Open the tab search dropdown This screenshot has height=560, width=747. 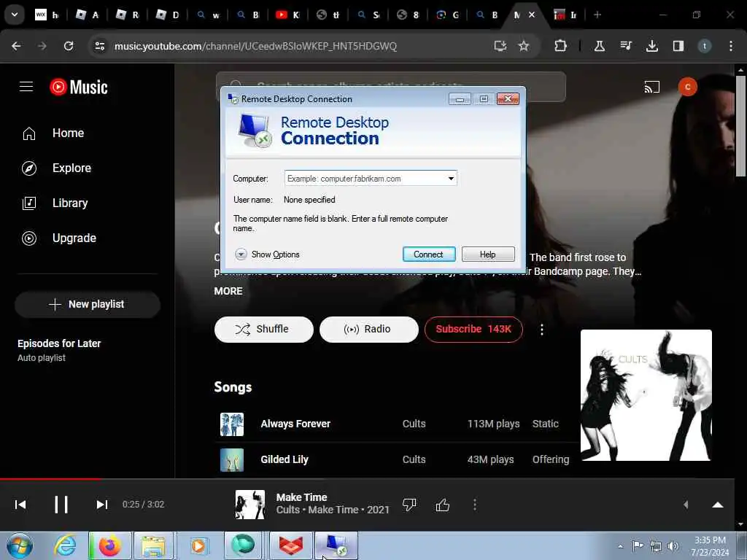(15, 15)
